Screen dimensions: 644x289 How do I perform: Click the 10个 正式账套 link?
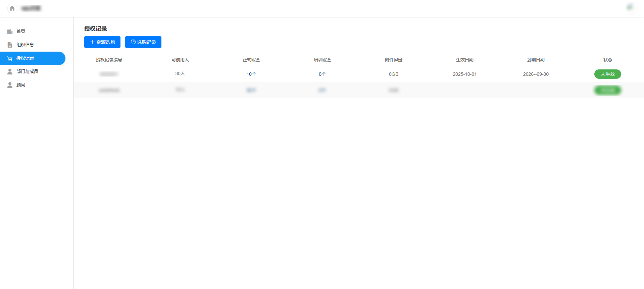(x=251, y=74)
